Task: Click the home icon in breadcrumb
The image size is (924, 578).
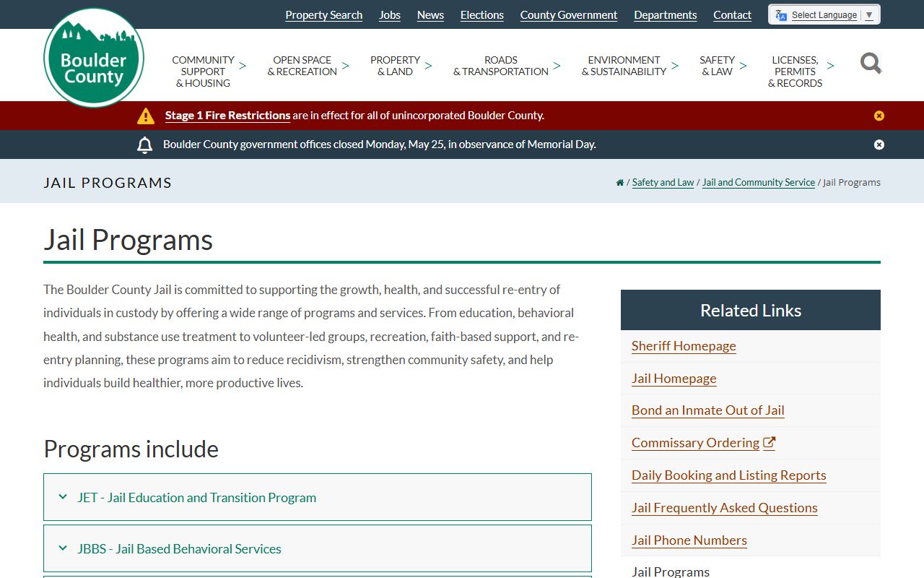Action: pyautogui.click(x=619, y=183)
